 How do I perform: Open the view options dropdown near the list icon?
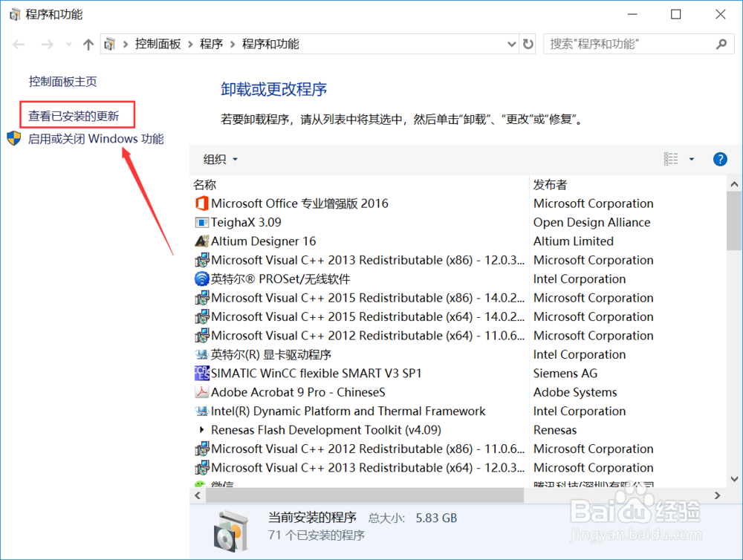tap(692, 159)
